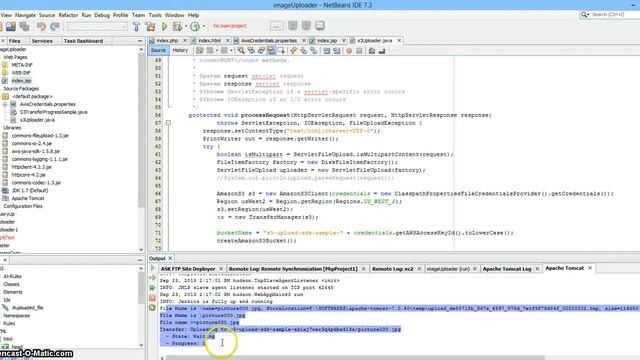Open the Tools menu
This screenshot has width=640, height=360.
tap(155, 15)
